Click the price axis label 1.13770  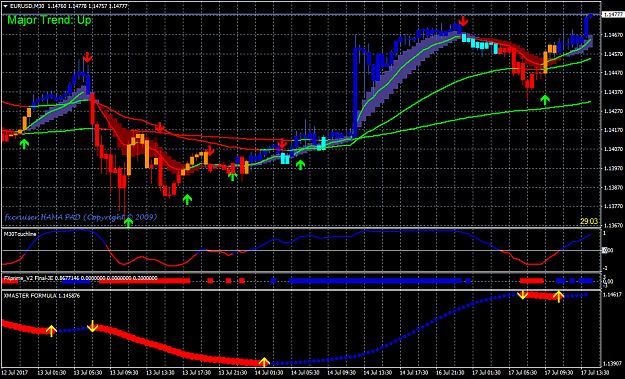[x=613, y=206]
